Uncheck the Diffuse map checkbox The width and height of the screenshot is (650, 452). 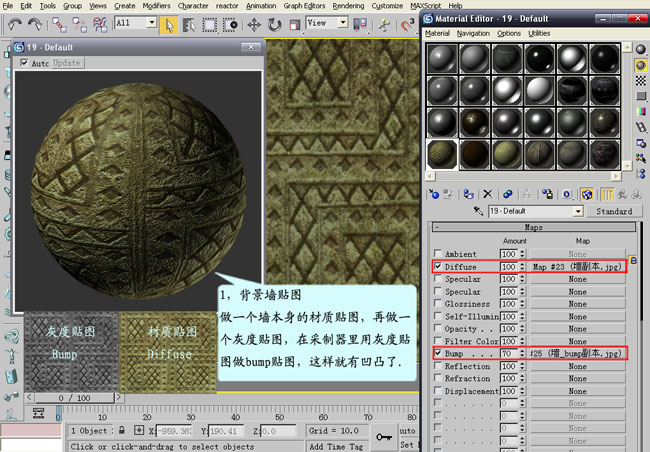tap(438, 267)
